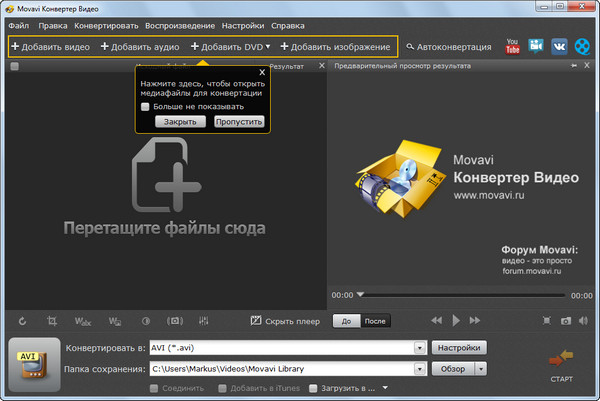Click the preview playback seek slider
The image size is (600, 401).
(463, 295)
